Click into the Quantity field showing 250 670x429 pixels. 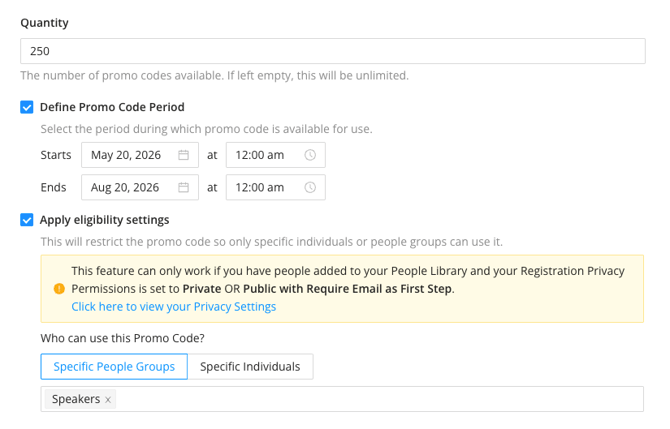(x=332, y=51)
